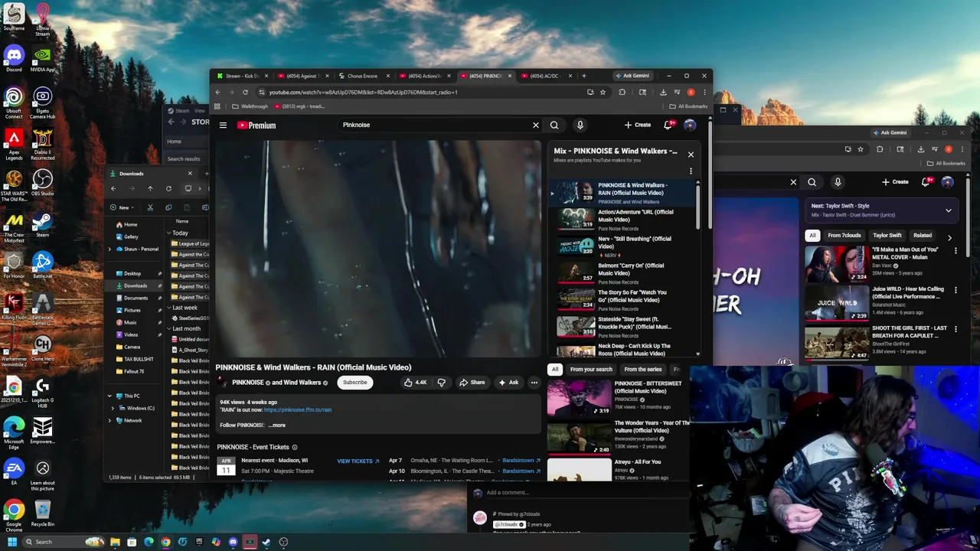The image size is (980, 551).
Task: Open OBS Studio desktop shortcut
Action: pyautogui.click(x=42, y=182)
